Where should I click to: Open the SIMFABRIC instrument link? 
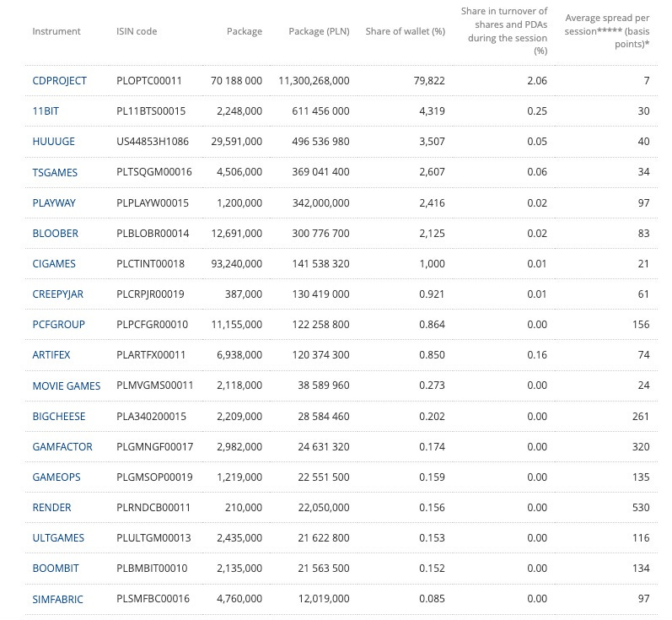[x=58, y=599]
